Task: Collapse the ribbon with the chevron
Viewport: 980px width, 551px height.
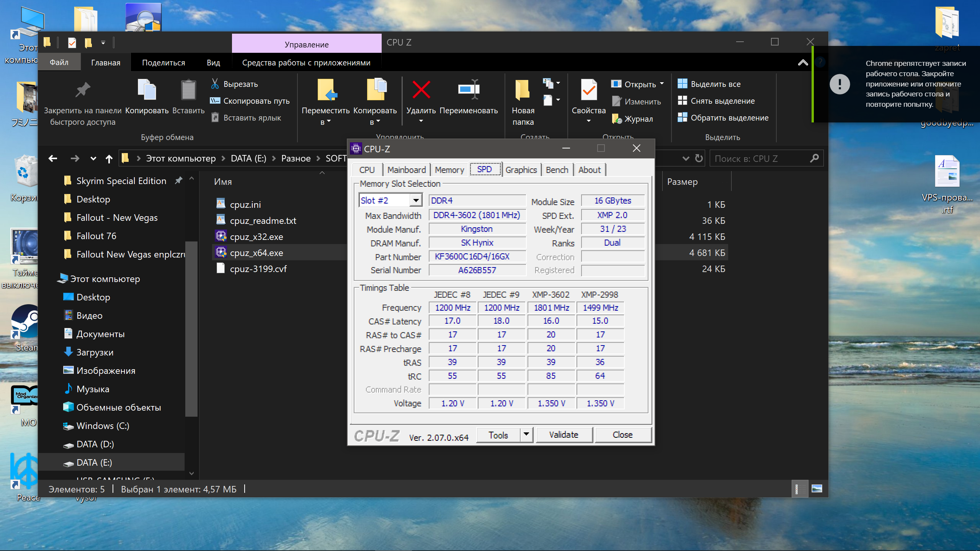Action: [803, 63]
